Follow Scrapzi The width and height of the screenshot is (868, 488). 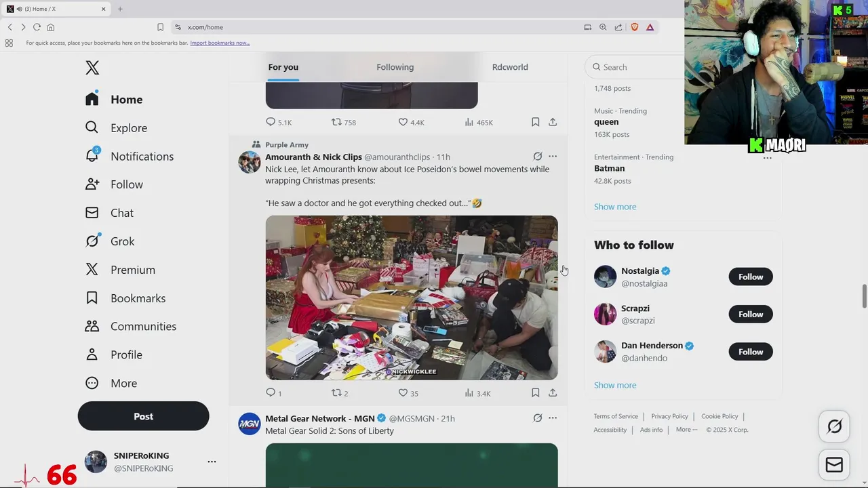pyautogui.click(x=751, y=314)
